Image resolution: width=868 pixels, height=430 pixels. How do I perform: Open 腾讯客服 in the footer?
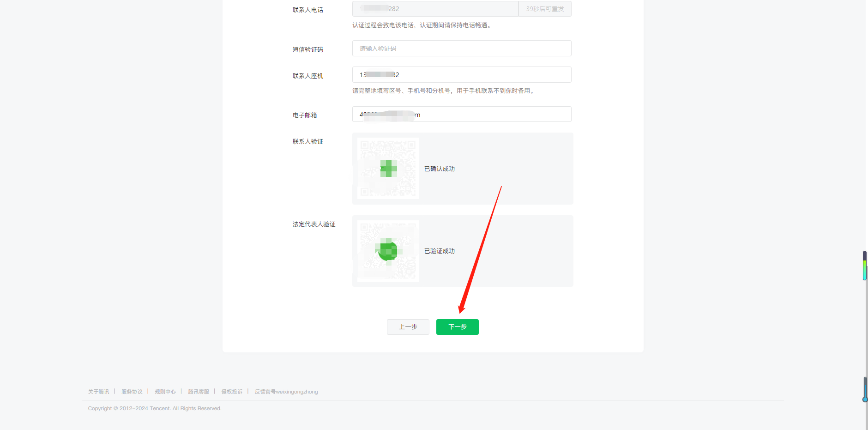pyautogui.click(x=198, y=392)
